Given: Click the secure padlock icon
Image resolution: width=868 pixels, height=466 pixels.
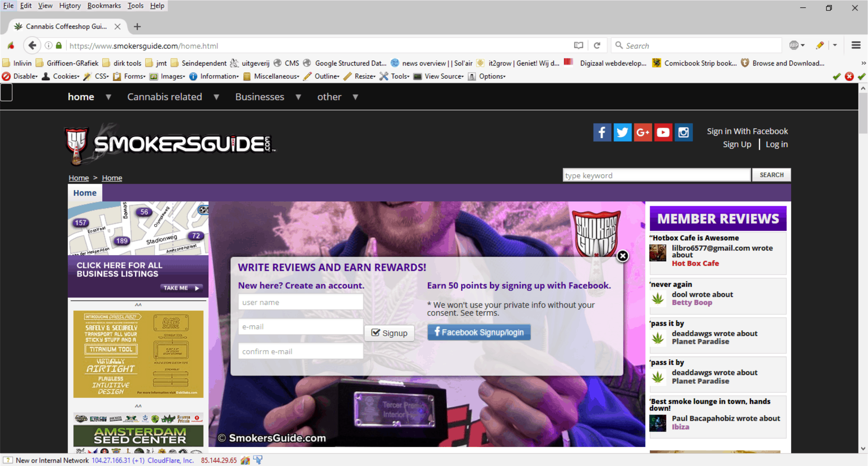Looking at the screenshot, I should tap(59, 45).
